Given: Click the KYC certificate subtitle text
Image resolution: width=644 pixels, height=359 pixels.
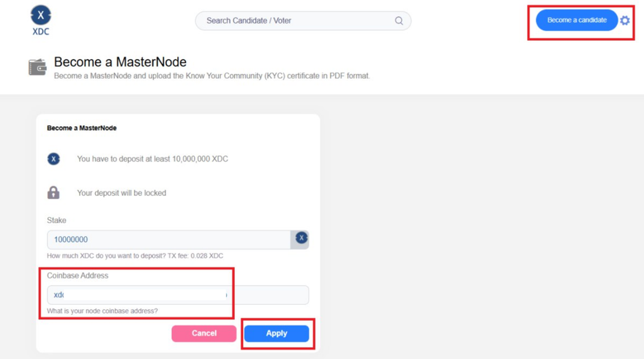Looking at the screenshot, I should [x=211, y=76].
